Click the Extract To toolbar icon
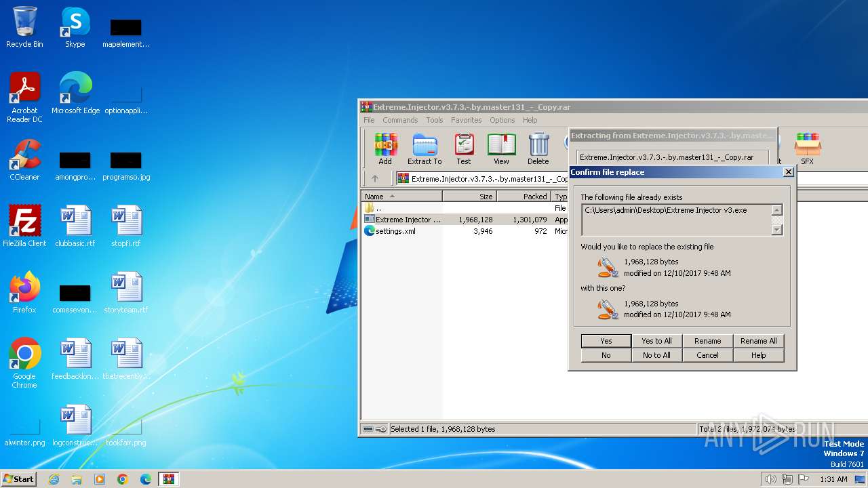This screenshot has width=868, height=488. 425,148
